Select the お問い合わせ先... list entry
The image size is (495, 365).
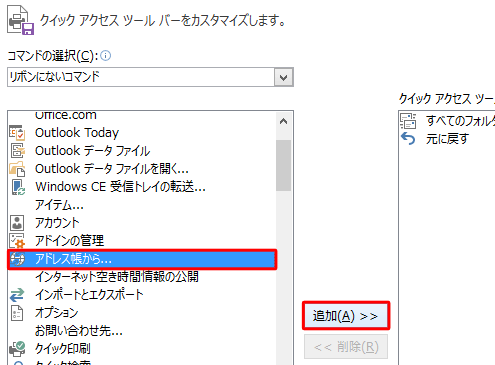click(x=142, y=331)
